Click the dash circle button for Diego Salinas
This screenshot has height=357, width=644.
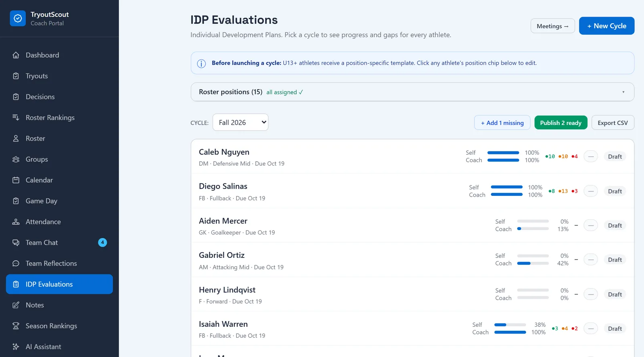(590, 191)
